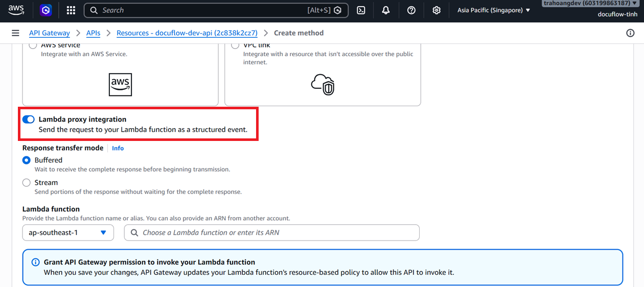Select VPC link integration type

(235, 45)
